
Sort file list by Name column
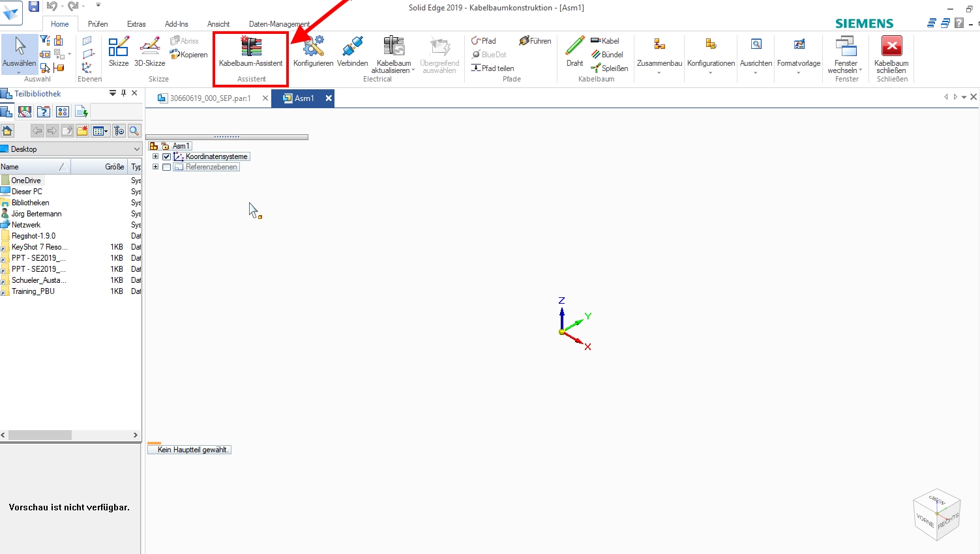pos(35,167)
